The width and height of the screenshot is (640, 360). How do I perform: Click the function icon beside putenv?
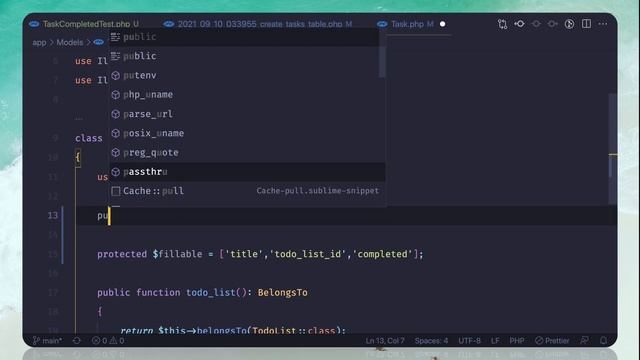[116, 76]
